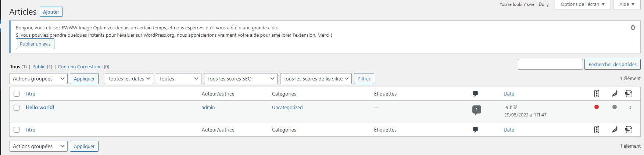Open the comment count bubble for Hello world!
Viewport: 644px width, 155px height.
(x=476, y=109)
